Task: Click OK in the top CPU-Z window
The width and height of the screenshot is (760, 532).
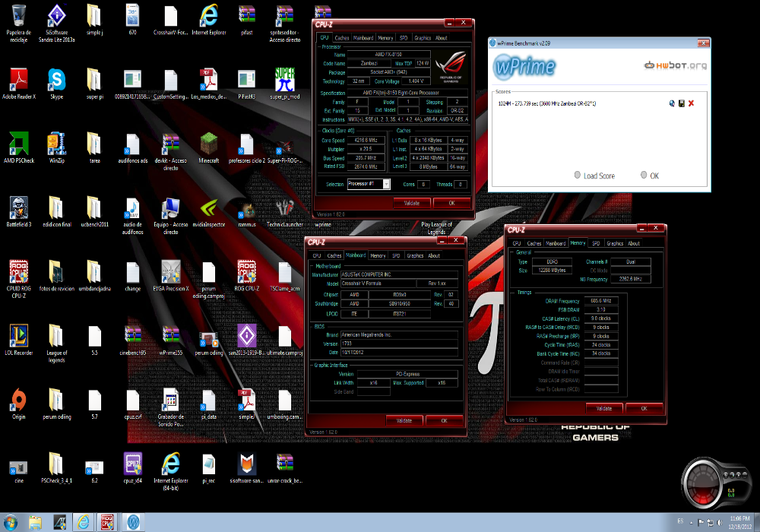Action: pos(451,203)
